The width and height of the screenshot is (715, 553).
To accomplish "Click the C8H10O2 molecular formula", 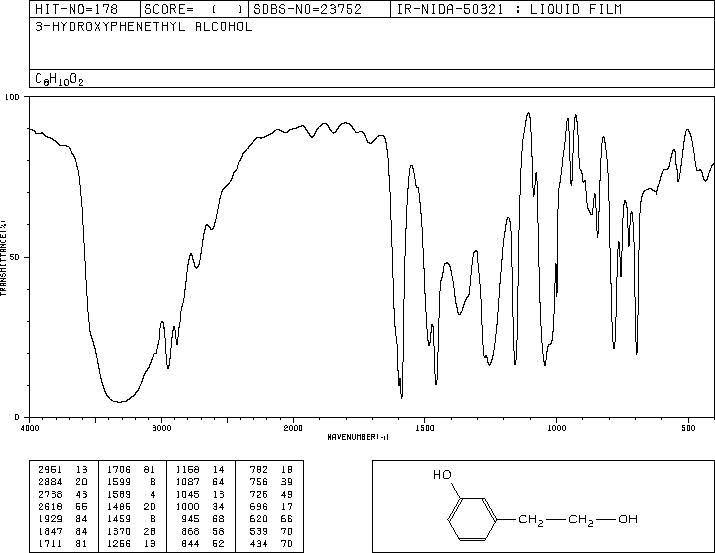I will pos(59,80).
